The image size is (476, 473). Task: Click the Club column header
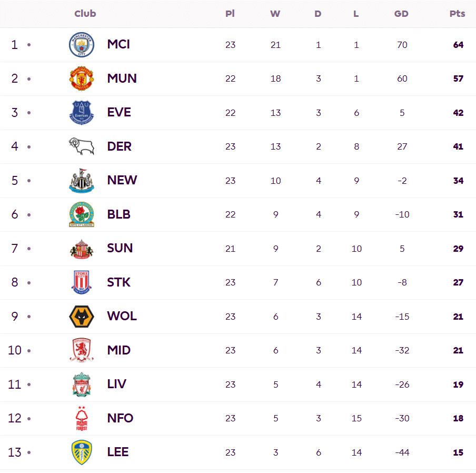pyautogui.click(x=85, y=14)
